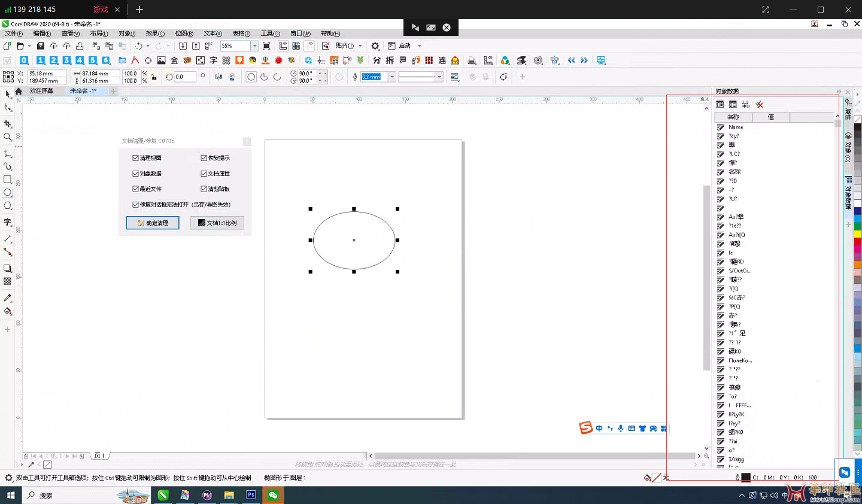Open the 对象 menu
862x504 pixels.
(x=127, y=34)
